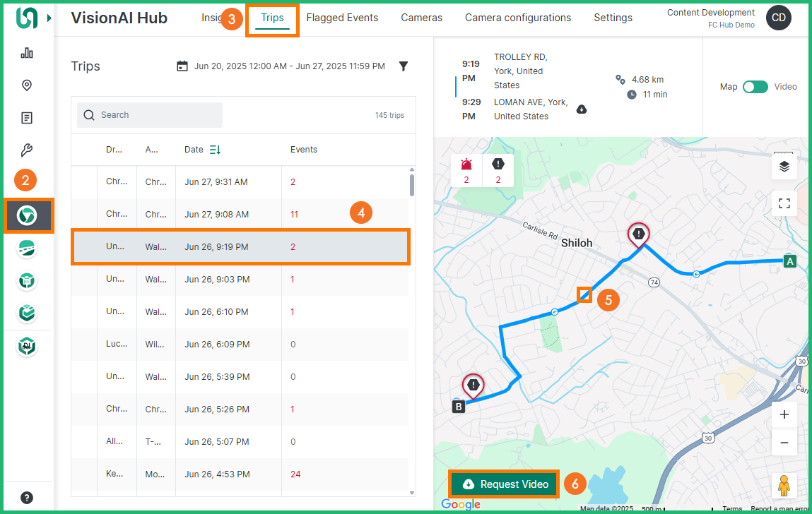Click the bar chart dashboard sidebar icon
This screenshot has height=514, width=812.
(27, 53)
